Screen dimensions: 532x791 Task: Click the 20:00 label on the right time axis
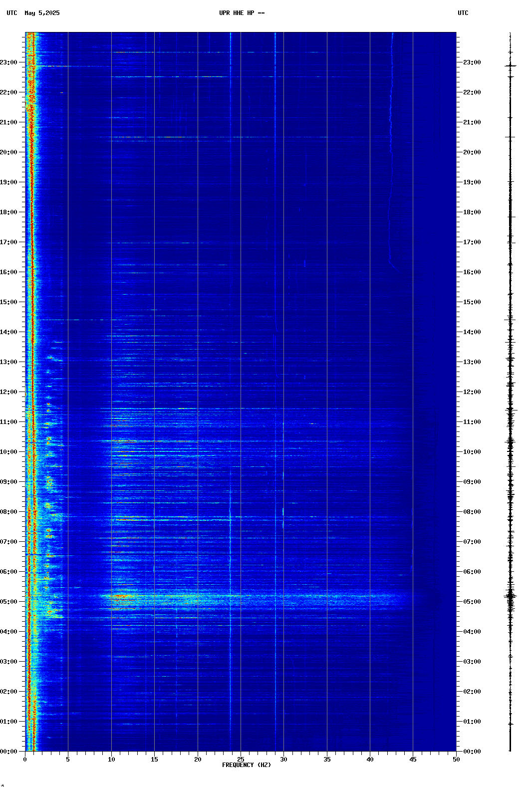point(472,152)
